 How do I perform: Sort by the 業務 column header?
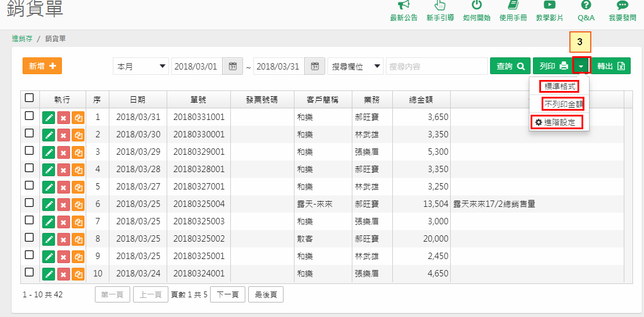[x=372, y=99]
